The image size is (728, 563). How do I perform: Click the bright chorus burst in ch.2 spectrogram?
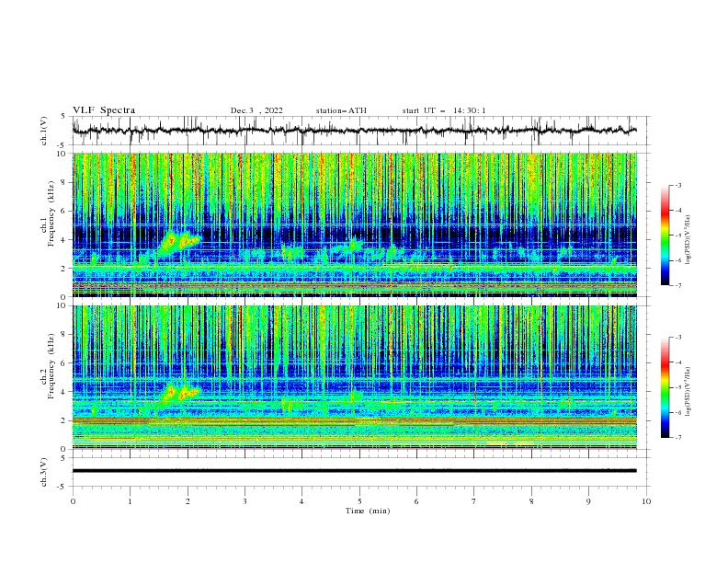point(180,393)
